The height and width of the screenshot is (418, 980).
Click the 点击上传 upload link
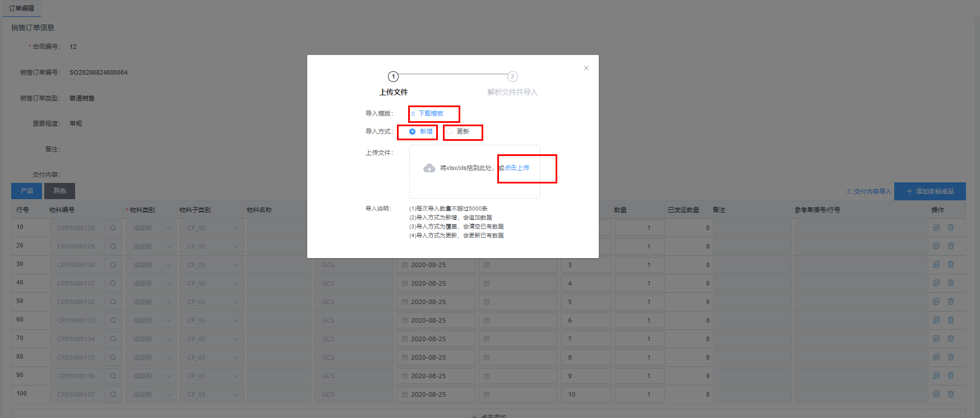pyautogui.click(x=517, y=168)
